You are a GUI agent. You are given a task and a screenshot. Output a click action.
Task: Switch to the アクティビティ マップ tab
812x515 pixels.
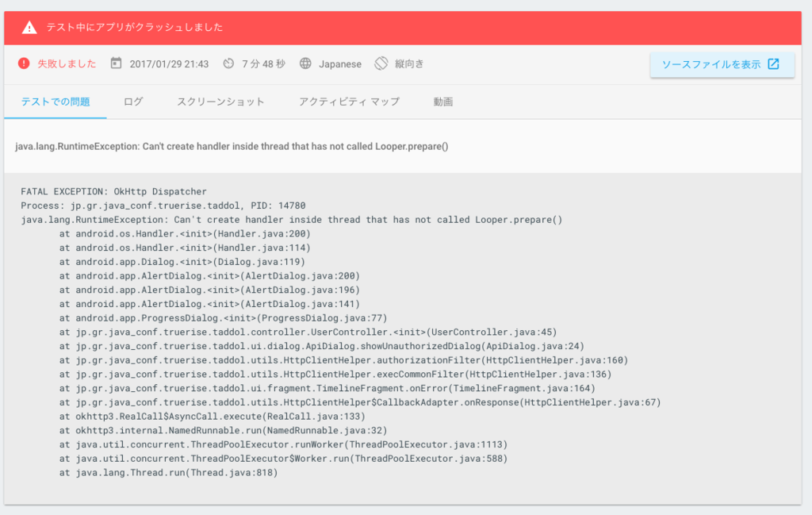tap(349, 102)
